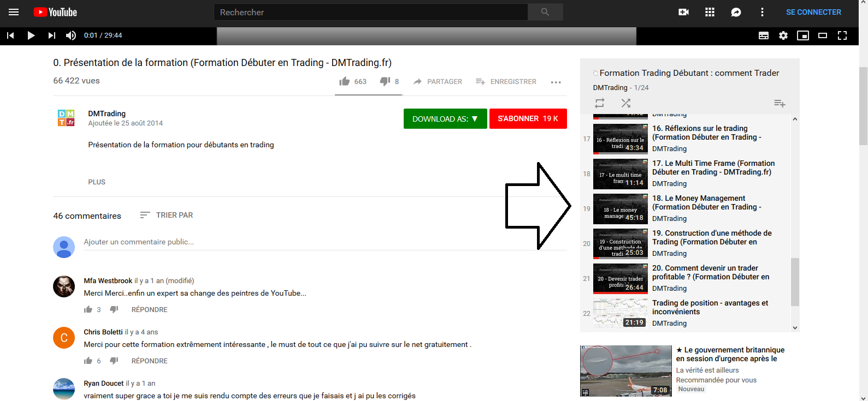The image size is (868, 401).
Task: Skip to the next video
Action: (52, 35)
